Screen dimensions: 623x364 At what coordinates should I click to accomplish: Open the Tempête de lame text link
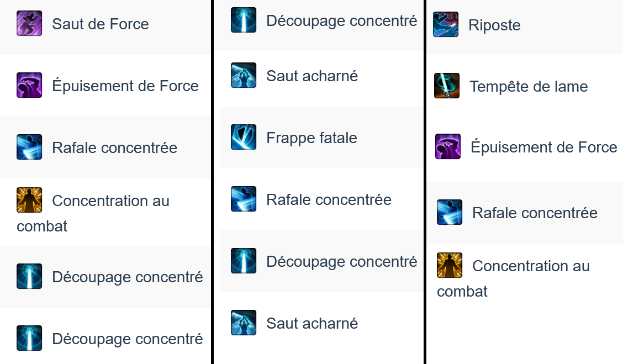click(x=529, y=87)
